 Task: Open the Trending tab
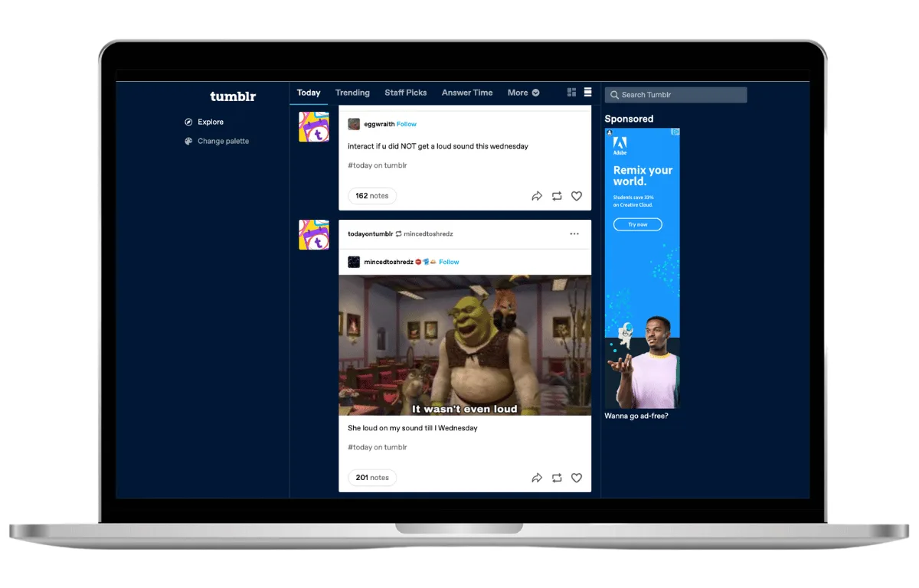[x=352, y=93]
